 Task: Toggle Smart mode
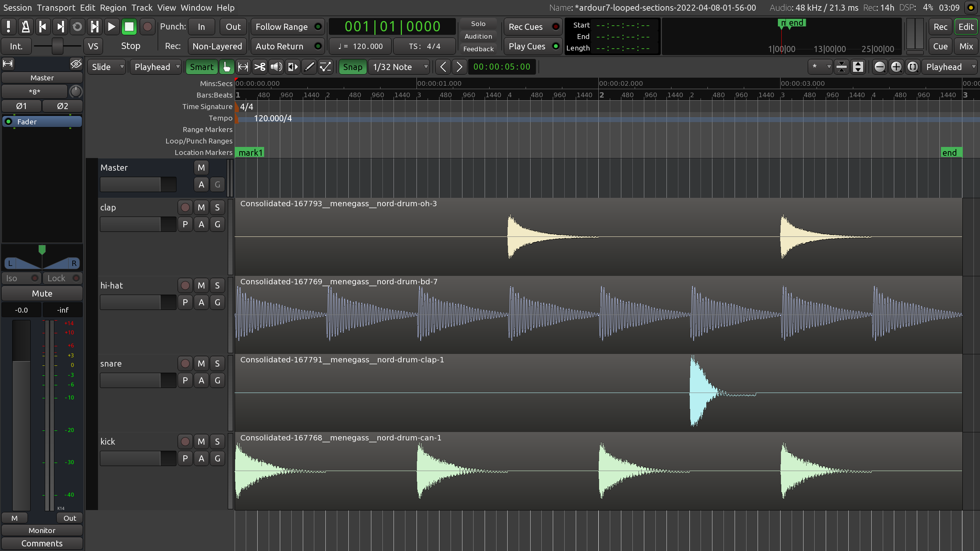click(x=202, y=67)
